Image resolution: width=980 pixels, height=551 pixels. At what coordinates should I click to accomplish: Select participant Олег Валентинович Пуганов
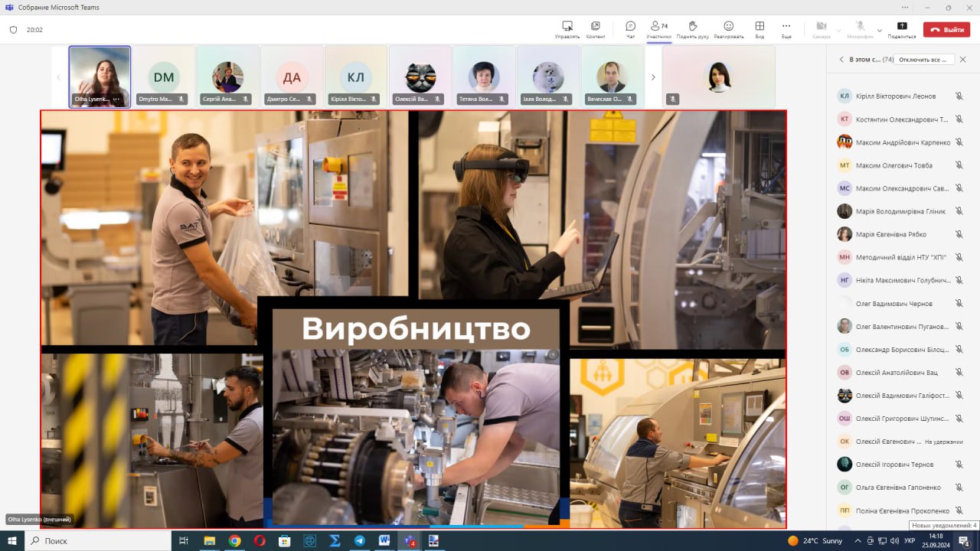click(900, 326)
